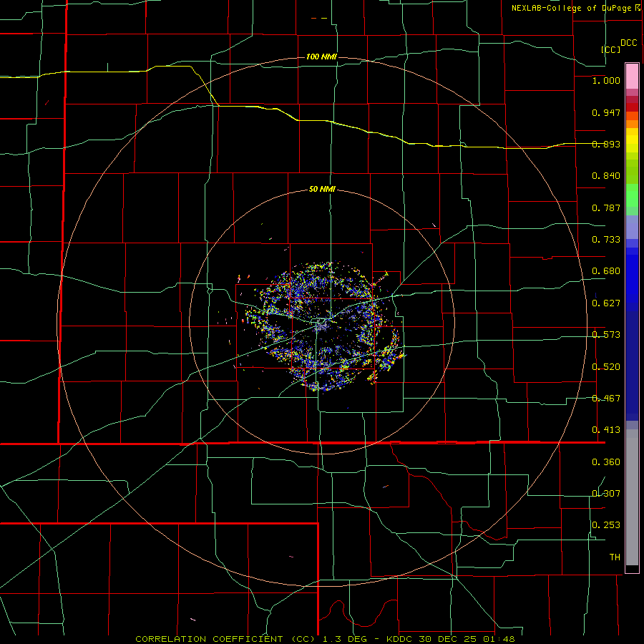Click the 0.573 scale value
Viewport: 644px width, 644px height.
tap(606, 335)
